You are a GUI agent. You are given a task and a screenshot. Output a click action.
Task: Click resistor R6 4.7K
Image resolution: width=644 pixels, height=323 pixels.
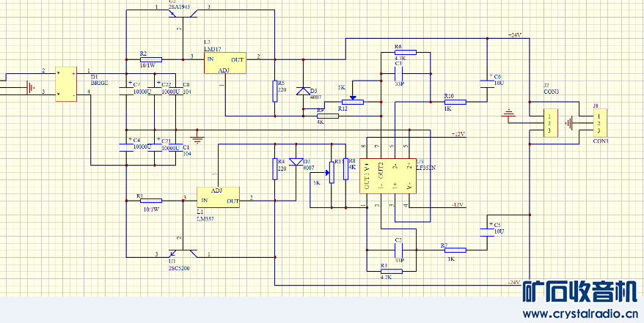[406, 52]
